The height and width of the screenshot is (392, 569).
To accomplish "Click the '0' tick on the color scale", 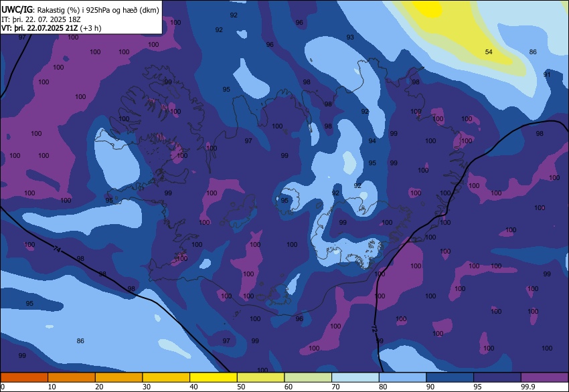I will click(3, 387).
